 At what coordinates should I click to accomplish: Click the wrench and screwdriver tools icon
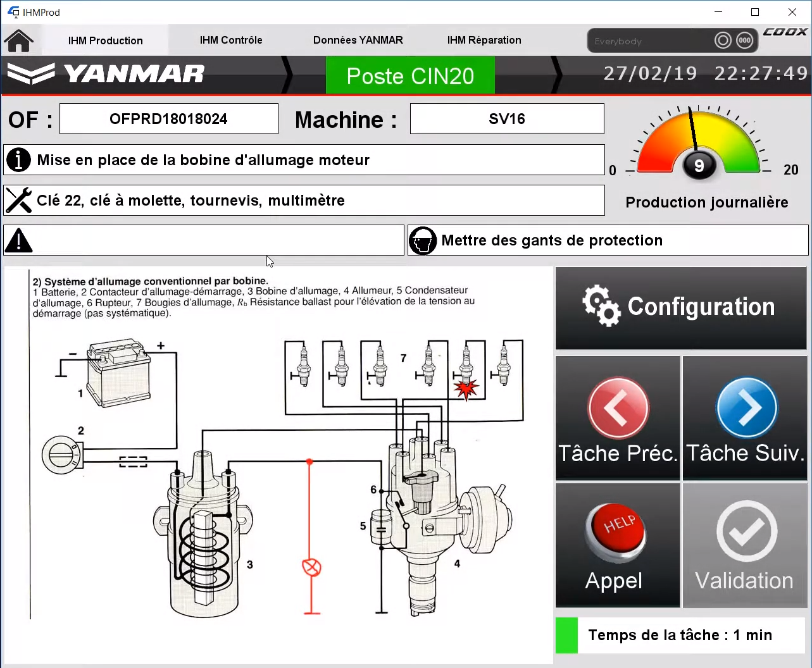19,201
